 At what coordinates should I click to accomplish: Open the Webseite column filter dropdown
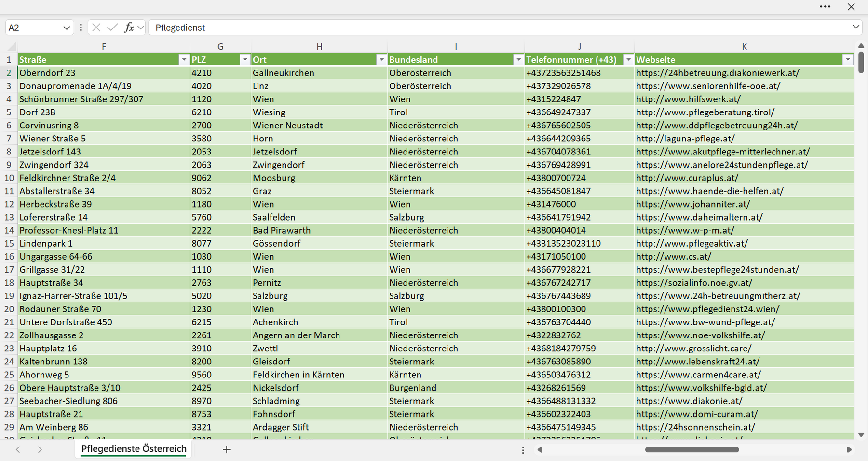coord(848,59)
